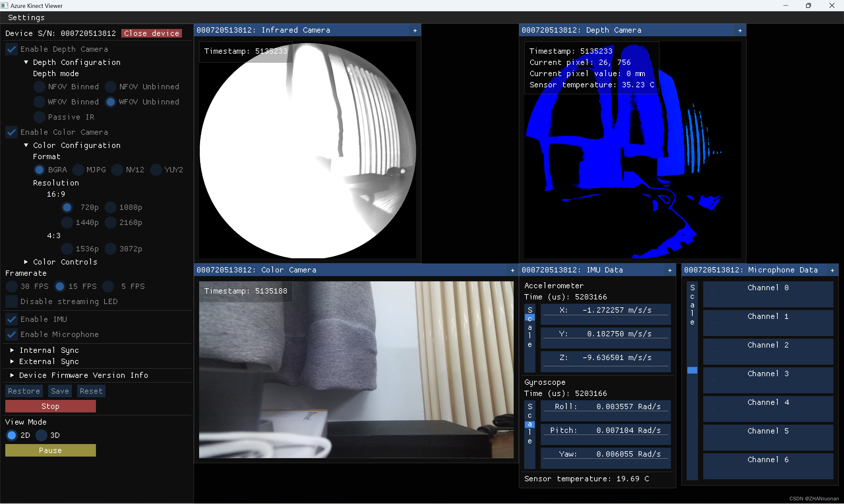This screenshot has height=504, width=844.
Task: Open the Settings menu
Action: pos(26,17)
